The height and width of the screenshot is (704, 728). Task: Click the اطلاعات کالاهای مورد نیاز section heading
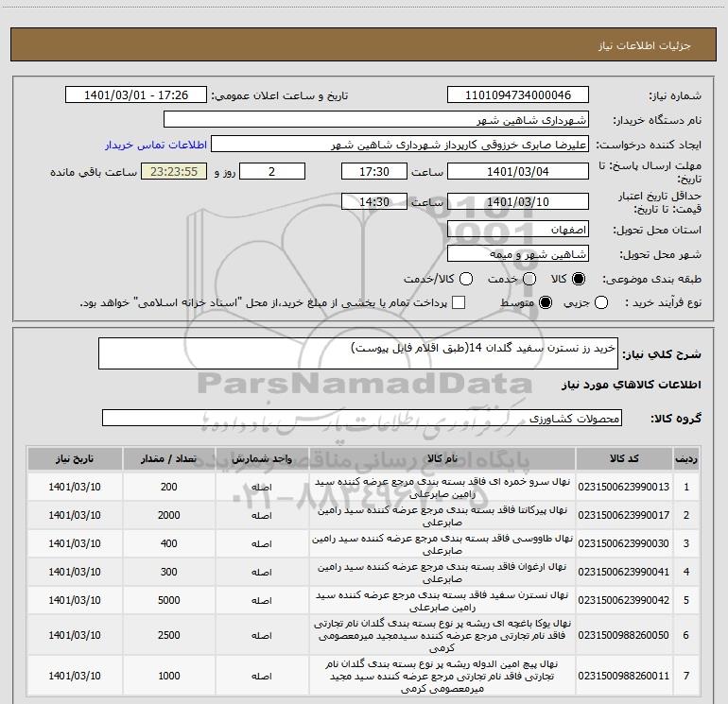pyautogui.click(x=632, y=385)
